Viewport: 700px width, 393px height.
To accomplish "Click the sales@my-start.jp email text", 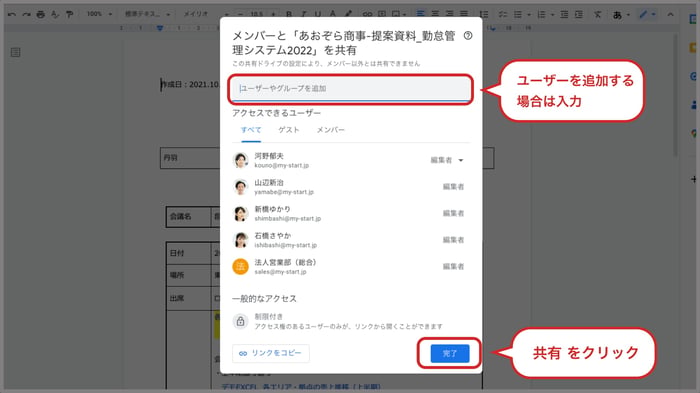I will [280, 272].
